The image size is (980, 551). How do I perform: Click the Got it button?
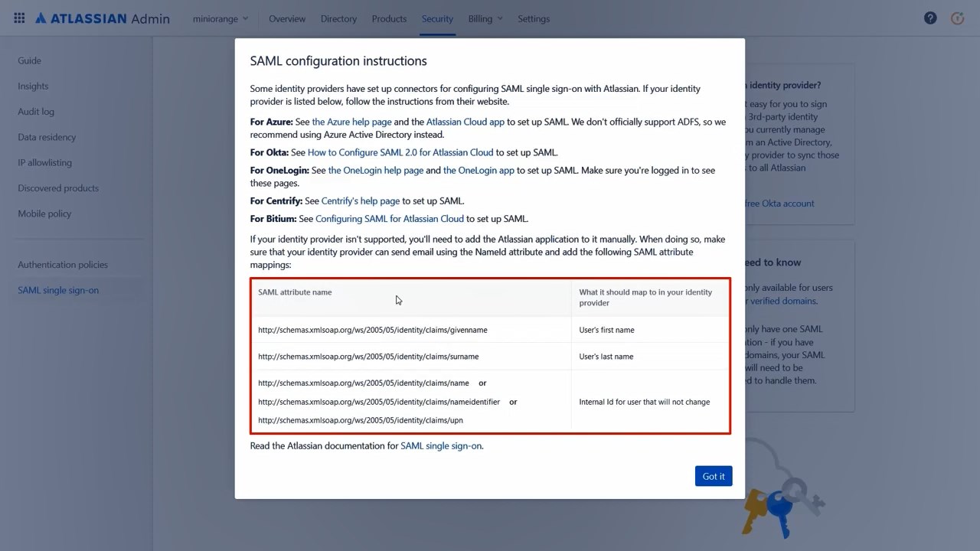coord(714,476)
